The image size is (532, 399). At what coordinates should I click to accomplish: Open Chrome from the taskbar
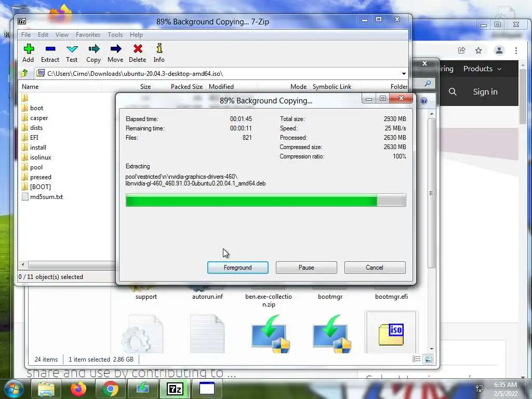pos(111,389)
